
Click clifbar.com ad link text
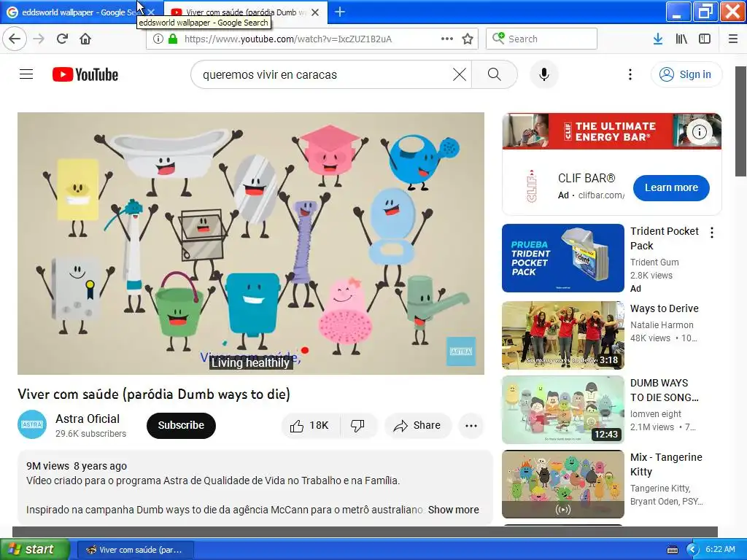pos(601,195)
